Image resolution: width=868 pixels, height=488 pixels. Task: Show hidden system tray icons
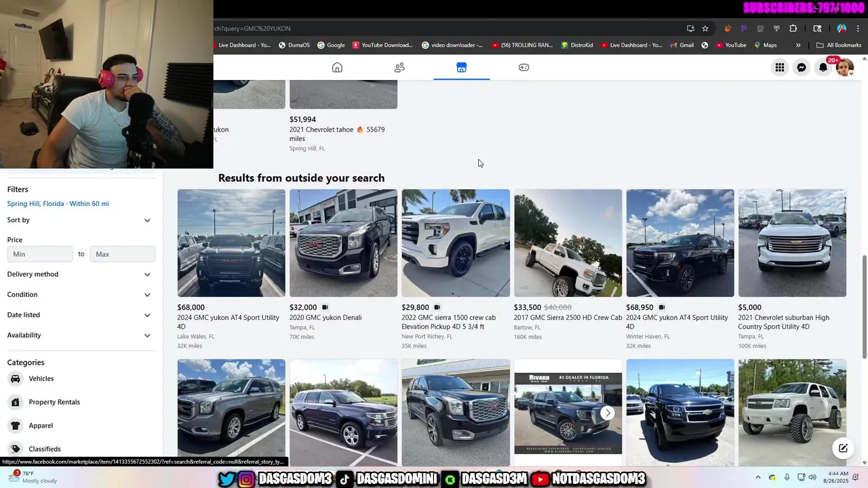pyautogui.click(x=758, y=477)
